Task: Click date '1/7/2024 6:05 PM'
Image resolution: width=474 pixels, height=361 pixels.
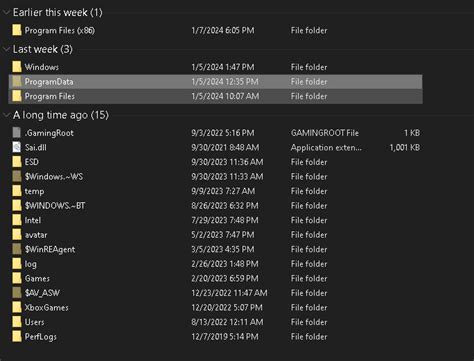Action: (x=223, y=31)
